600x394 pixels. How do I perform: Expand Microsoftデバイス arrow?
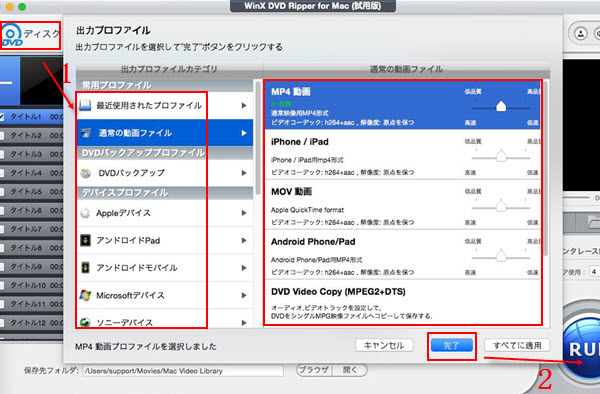(244, 295)
